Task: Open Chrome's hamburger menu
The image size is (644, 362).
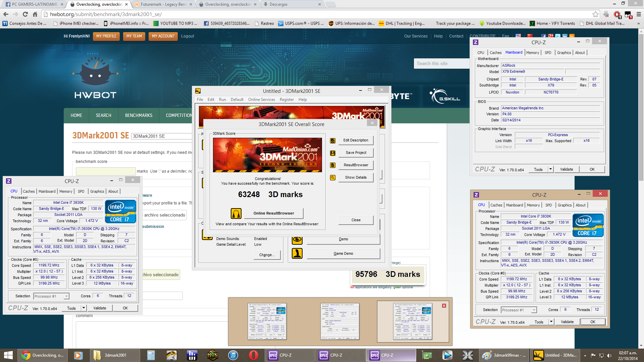Action: click(x=639, y=14)
